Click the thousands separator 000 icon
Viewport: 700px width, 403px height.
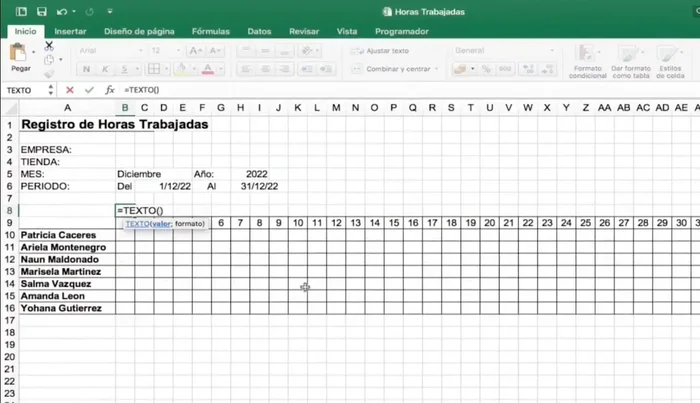point(505,69)
